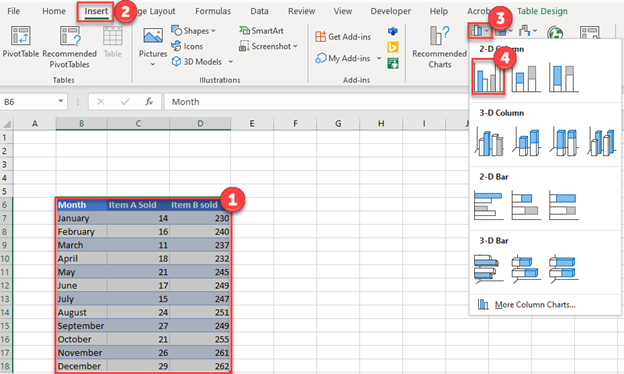Screen dimensions: 624x374
Task: Choose the plain 3-D Column chart
Action: pyautogui.click(x=601, y=141)
